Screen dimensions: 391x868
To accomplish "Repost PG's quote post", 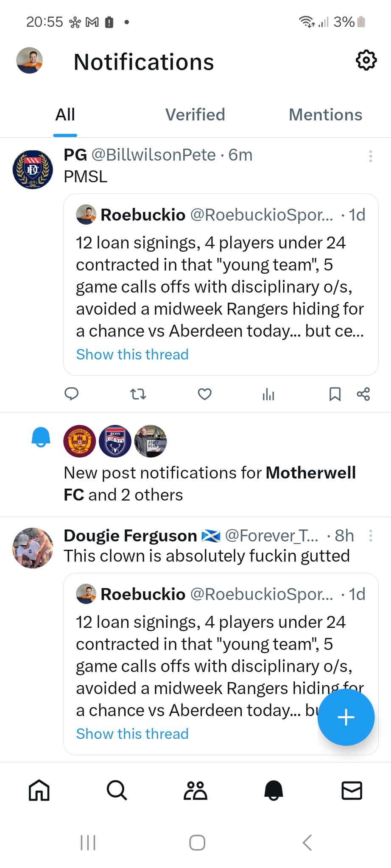I will point(138,395).
